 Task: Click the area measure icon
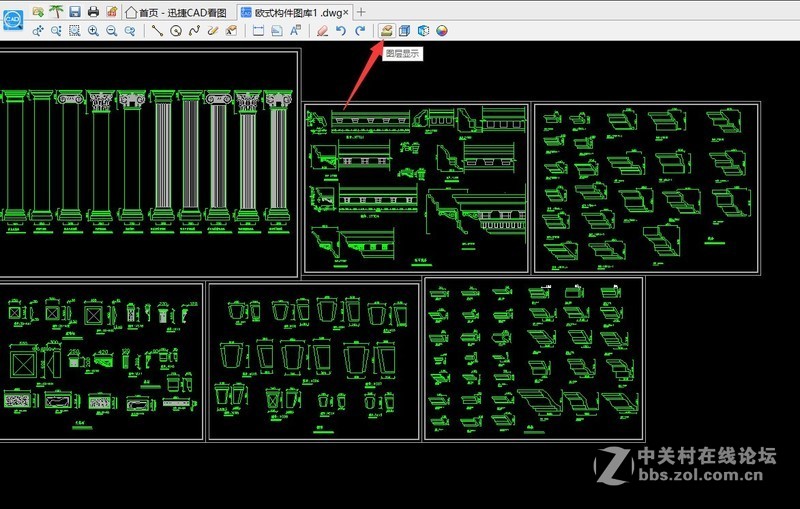[277, 31]
